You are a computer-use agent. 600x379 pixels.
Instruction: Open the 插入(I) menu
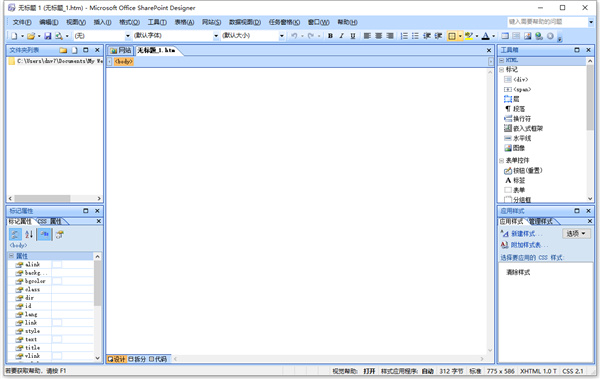pos(103,22)
